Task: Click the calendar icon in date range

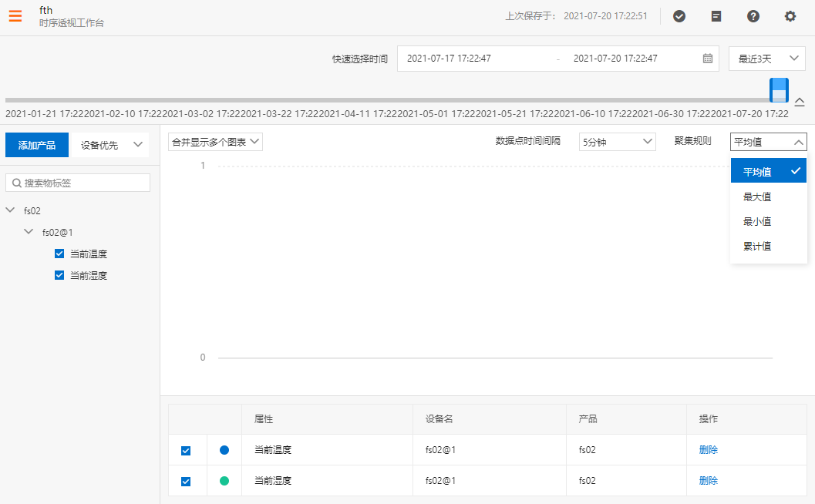Action: pyautogui.click(x=708, y=59)
